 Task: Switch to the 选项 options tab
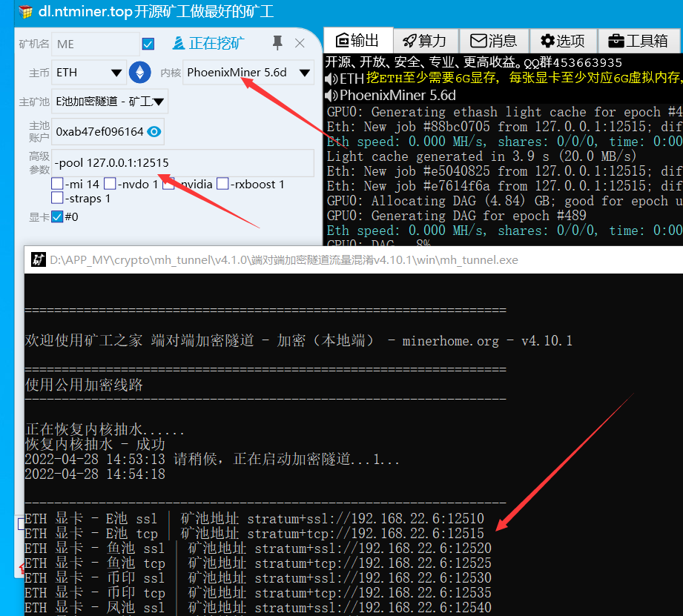(x=564, y=41)
